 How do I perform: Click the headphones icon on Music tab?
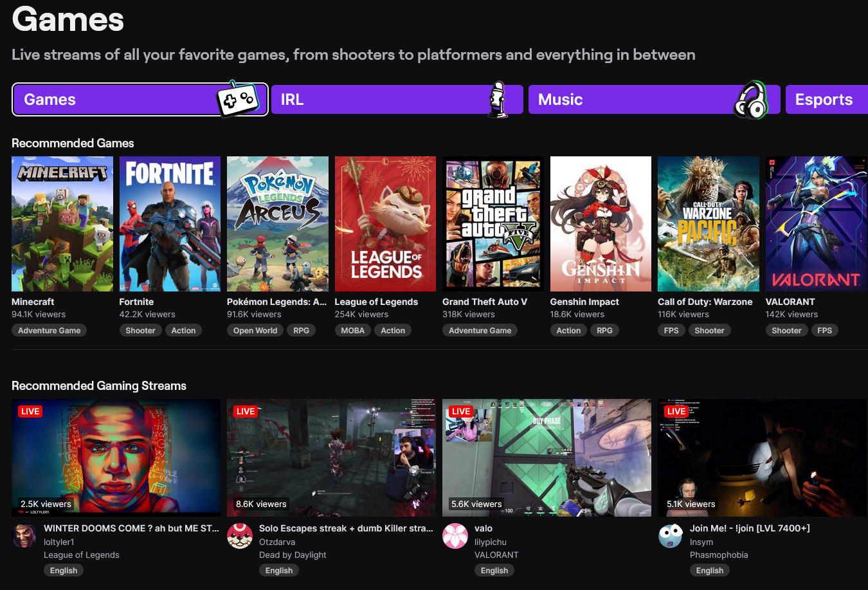pyautogui.click(x=751, y=100)
